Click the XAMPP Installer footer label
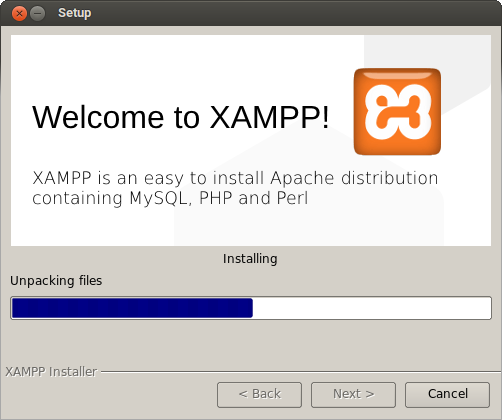This screenshot has height=420, width=502. [x=51, y=372]
